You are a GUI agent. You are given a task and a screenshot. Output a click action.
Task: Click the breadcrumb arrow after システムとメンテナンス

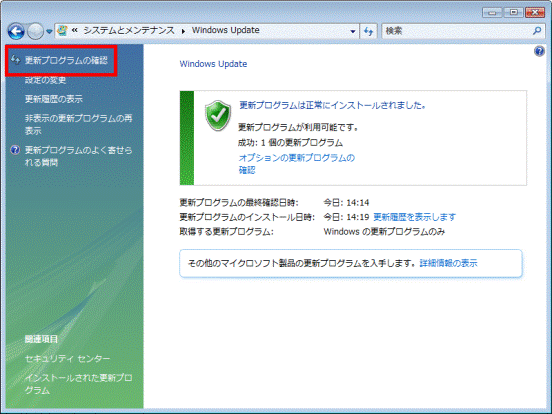click(x=183, y=31)
